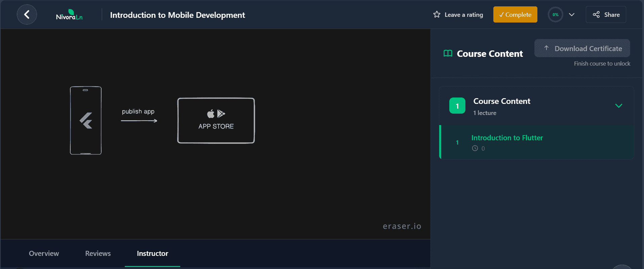Click the share network icon
The image size is (644, 269).
pyautogui.click(x=596, y=14)
